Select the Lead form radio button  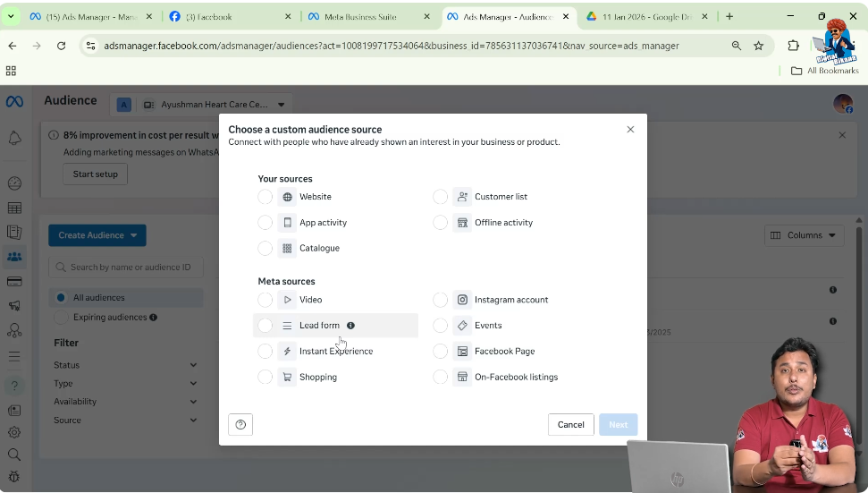[x=265, y=326]
